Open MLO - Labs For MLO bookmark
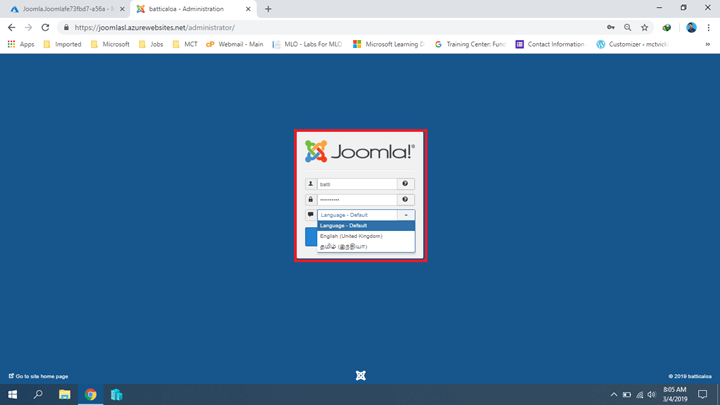Image resolution: width=720 pixels, height=405 pixels. 307,44
